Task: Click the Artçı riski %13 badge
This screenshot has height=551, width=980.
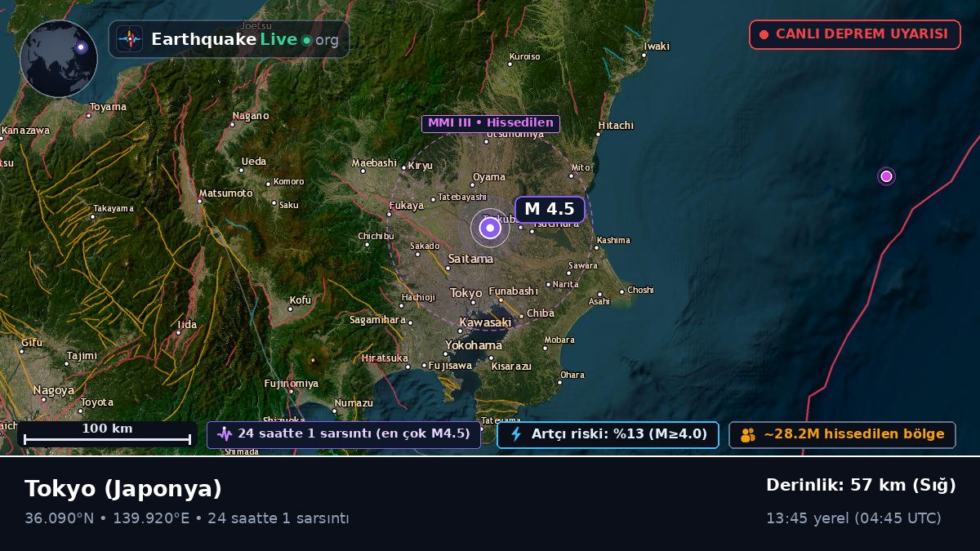Action: pos(608,434)
